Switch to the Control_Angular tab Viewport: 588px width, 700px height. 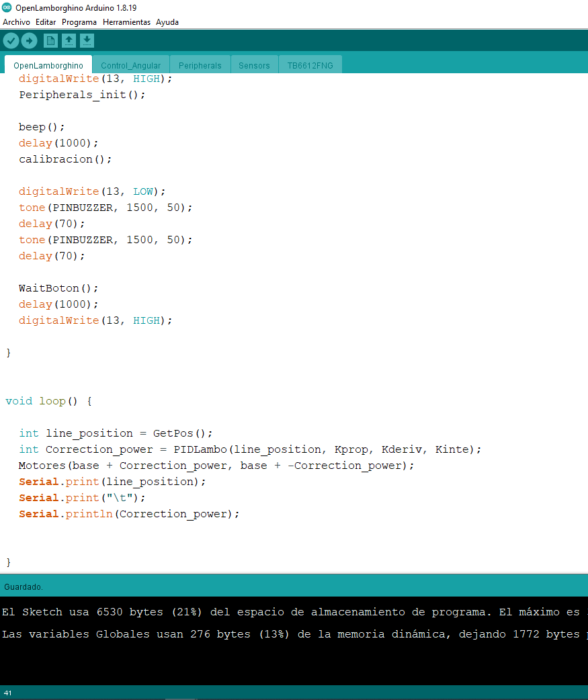point(131,65)
